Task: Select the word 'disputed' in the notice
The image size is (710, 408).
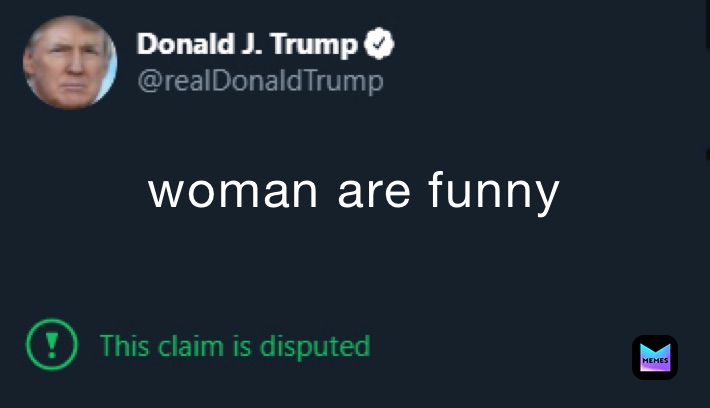Action: (x=315, y=346)
